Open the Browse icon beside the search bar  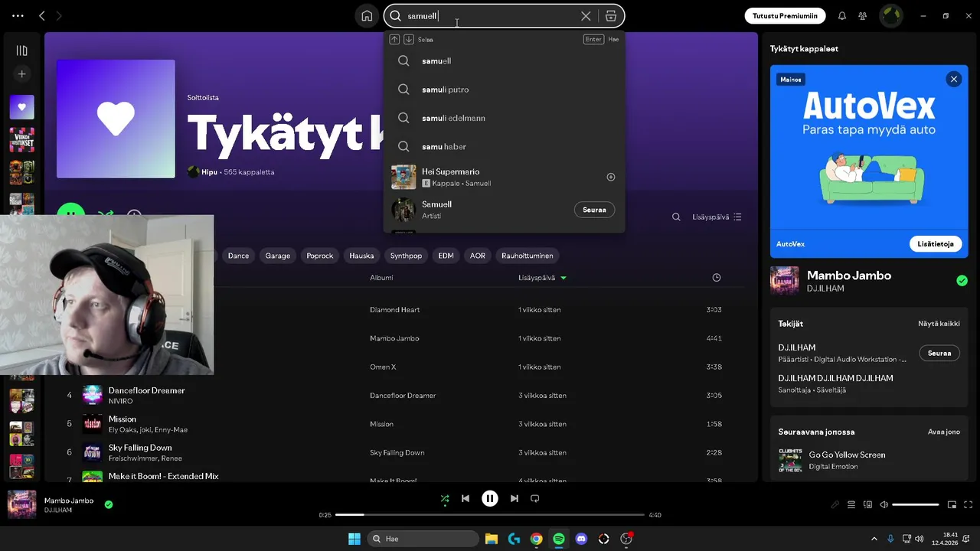(611, 16)
